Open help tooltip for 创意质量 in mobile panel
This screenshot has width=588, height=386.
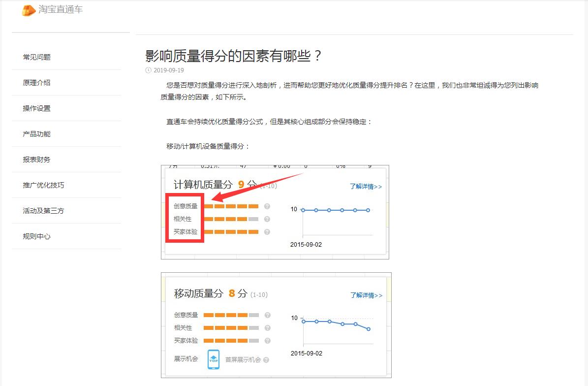(x=268, y=315)
